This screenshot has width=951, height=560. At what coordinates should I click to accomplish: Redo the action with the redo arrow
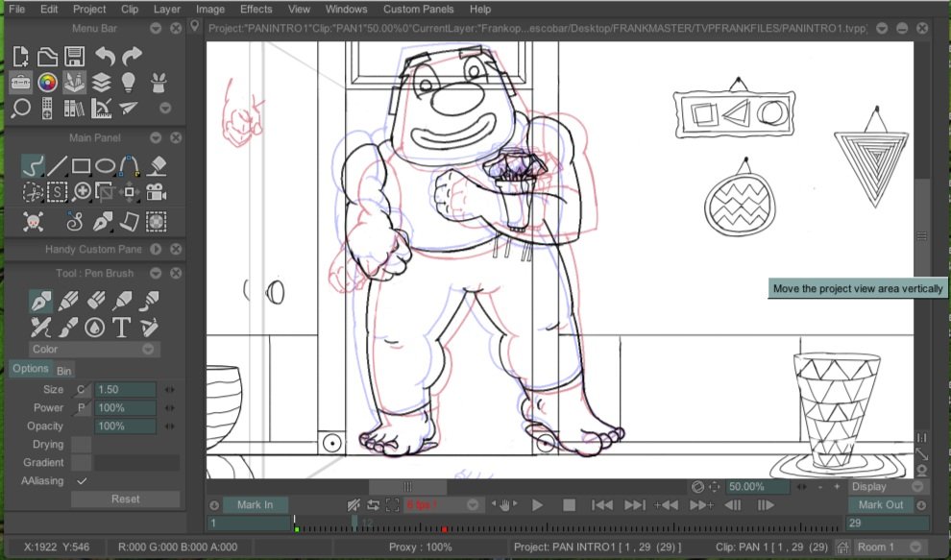click(132, 57)
